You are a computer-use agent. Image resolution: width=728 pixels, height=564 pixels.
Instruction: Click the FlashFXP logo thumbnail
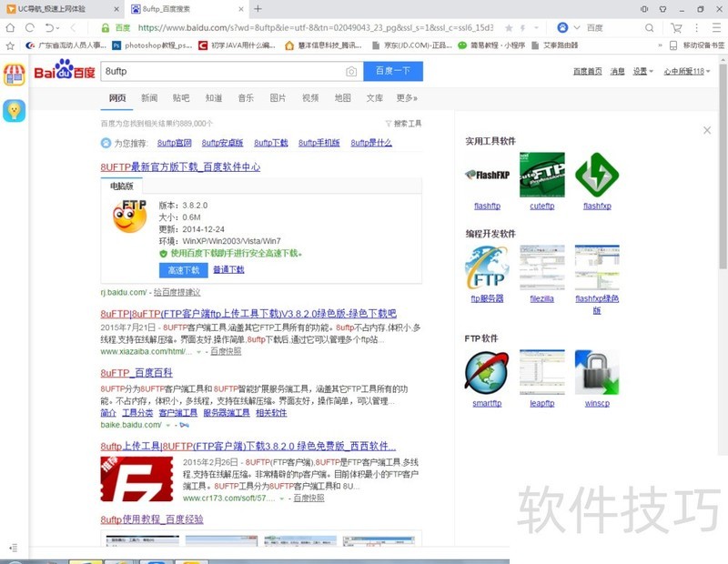click(487, 175)
